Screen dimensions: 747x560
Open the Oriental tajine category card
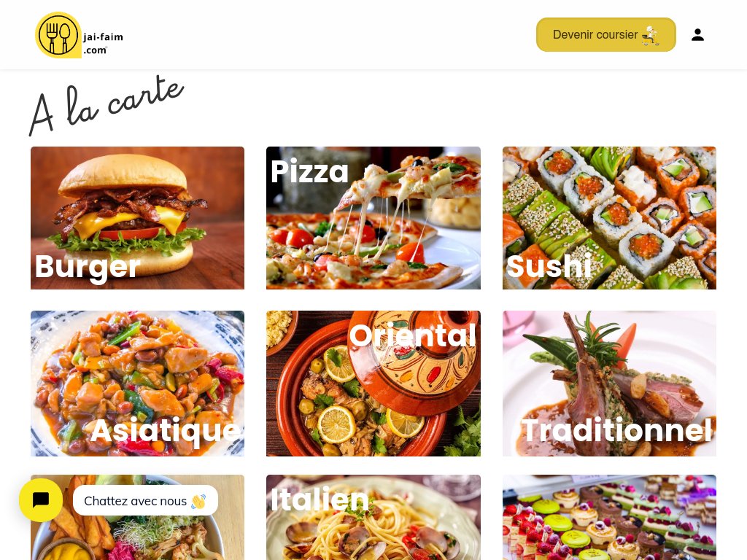click(x=373, y=384)
